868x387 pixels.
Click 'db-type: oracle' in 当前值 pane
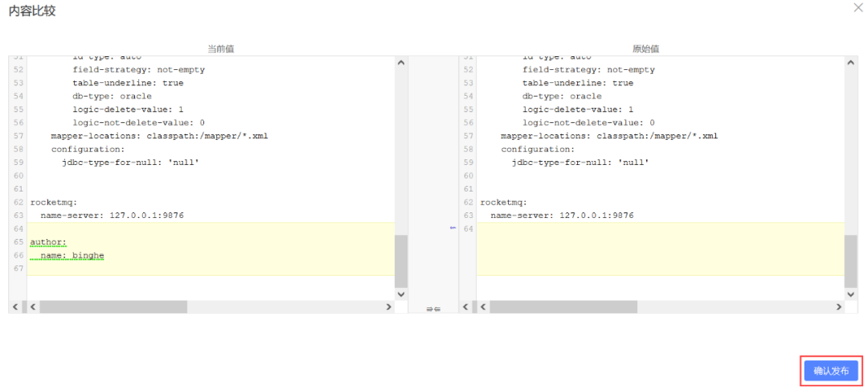point(112,96)
